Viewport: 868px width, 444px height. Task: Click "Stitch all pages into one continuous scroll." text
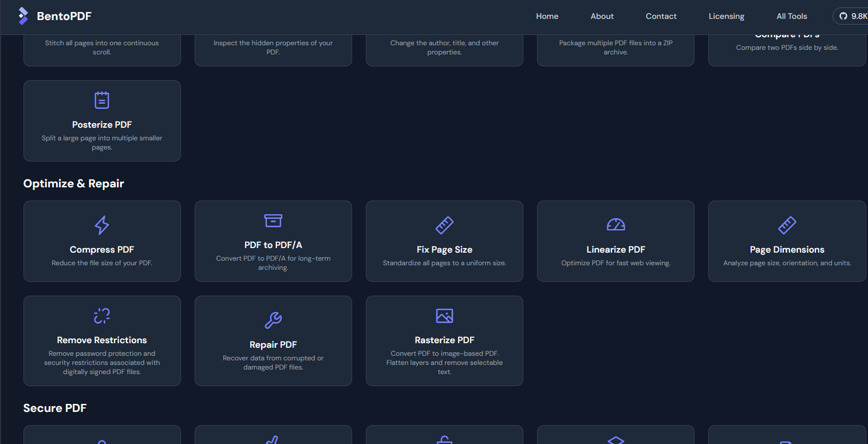(x=102, y=47)
